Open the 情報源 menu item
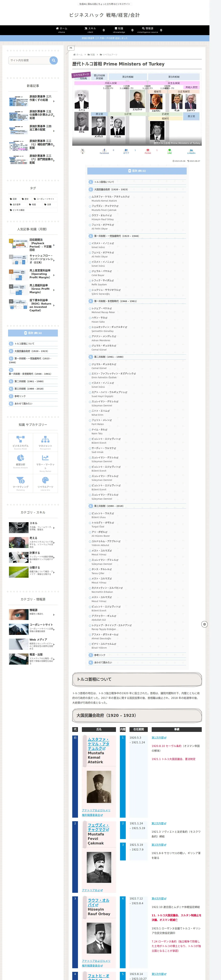 coord(148,30)
